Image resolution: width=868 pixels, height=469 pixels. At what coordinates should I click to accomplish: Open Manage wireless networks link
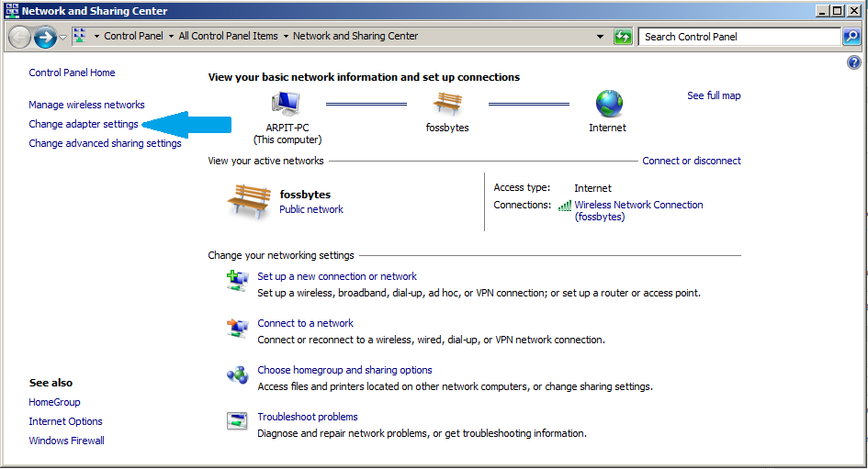86,105
